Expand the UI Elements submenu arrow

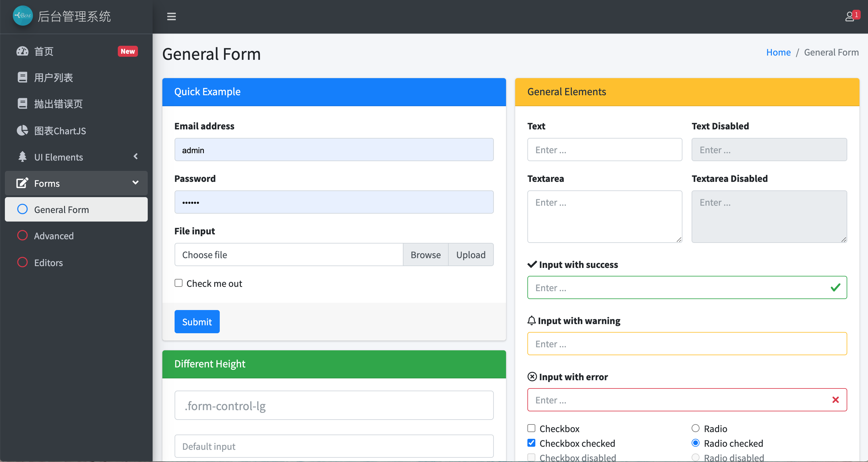coord(136,156)
